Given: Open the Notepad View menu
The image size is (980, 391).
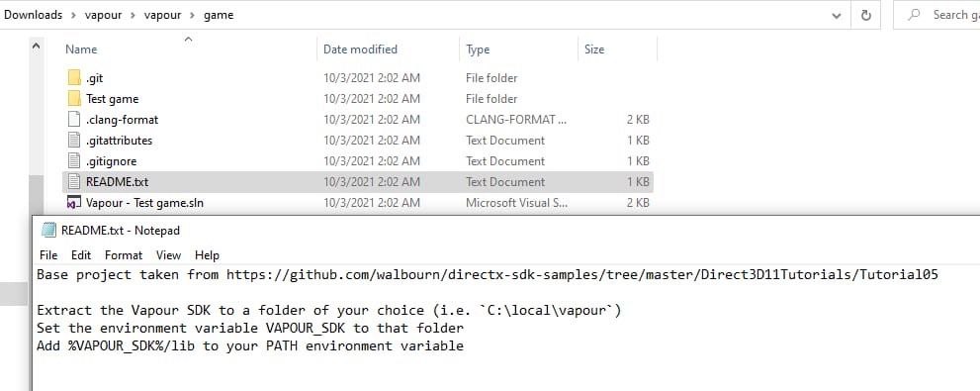Looking at the screenshot, I should (x=168, y=255).
